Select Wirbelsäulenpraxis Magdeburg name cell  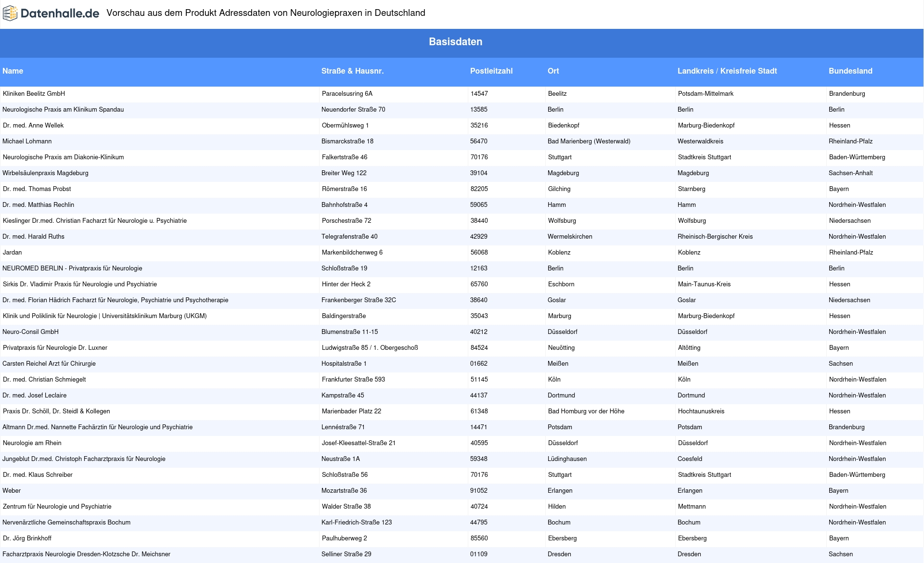[45, 173]
